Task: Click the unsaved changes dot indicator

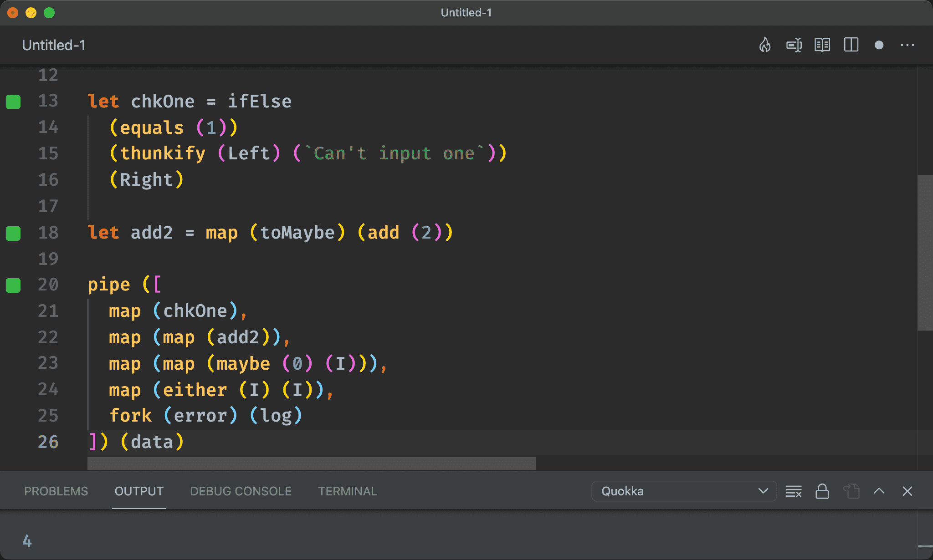Action: [x=879, y=45]
